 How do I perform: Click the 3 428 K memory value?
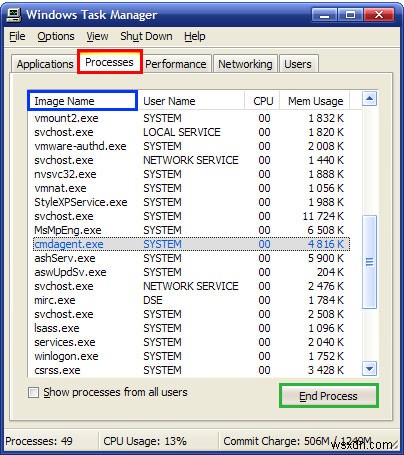tap(325, 370)
